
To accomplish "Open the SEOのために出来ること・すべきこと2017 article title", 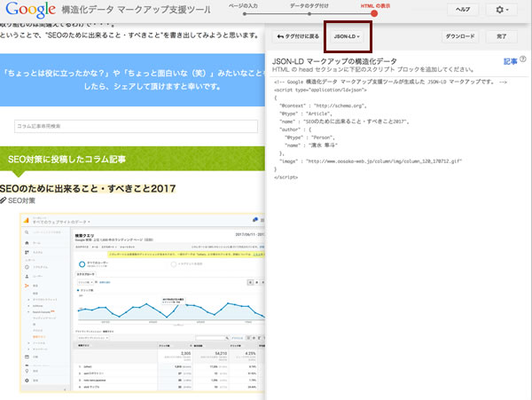I will pyautogui.click(x=88, y=189).
